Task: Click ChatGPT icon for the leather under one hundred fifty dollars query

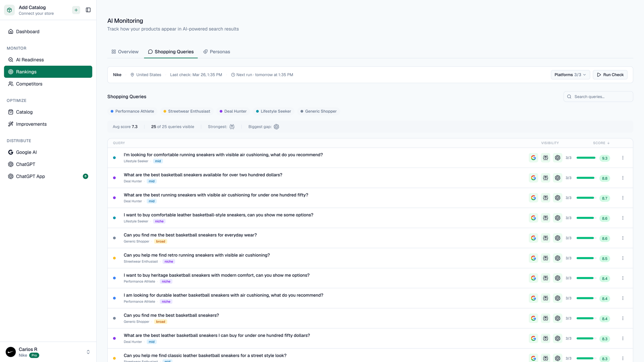Action: (558, 339)
